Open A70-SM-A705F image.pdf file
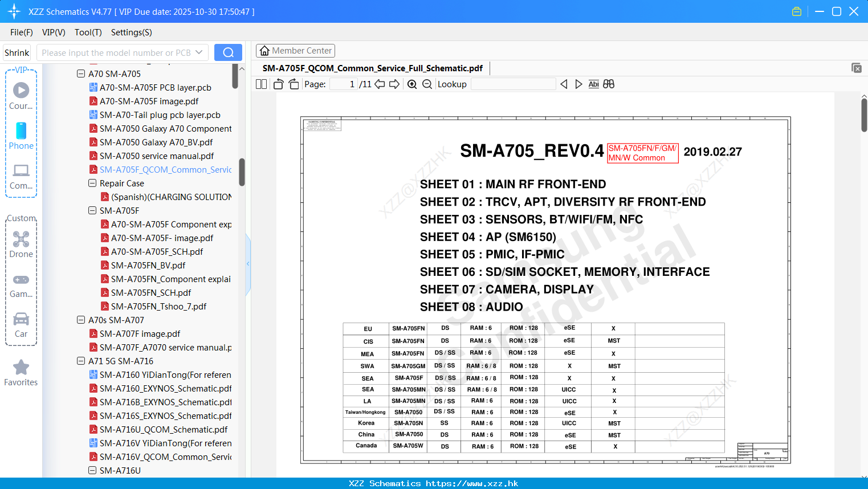The image size is (868, 489). (149, 101)
